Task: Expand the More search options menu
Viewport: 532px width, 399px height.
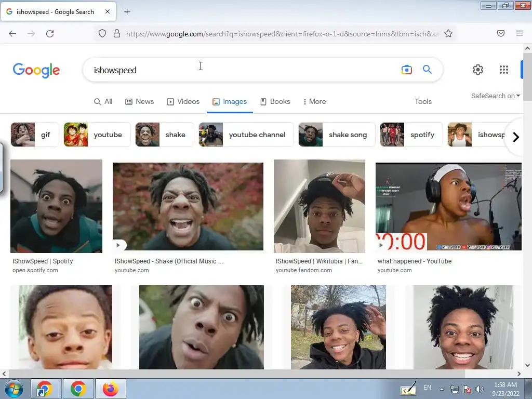Action: [x=314, y=101]
